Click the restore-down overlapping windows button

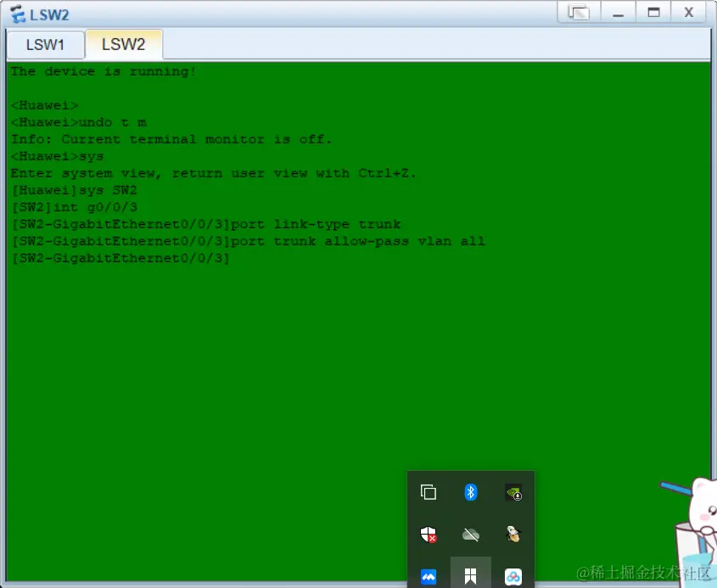pyautogui.click(x=579, y=13)
